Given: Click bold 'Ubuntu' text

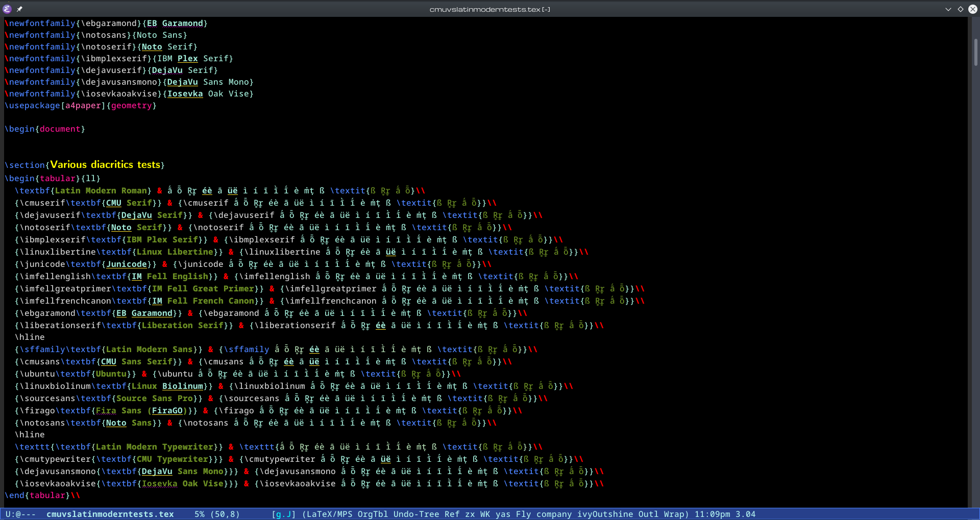Looking at the screenshot, I should 111,374.
